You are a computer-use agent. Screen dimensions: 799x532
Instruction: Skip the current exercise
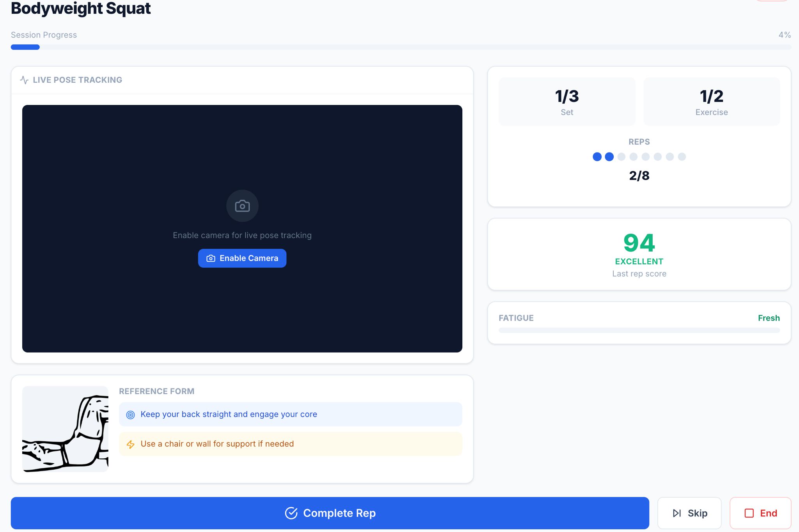pyautogui.click(x=689, y=513)
